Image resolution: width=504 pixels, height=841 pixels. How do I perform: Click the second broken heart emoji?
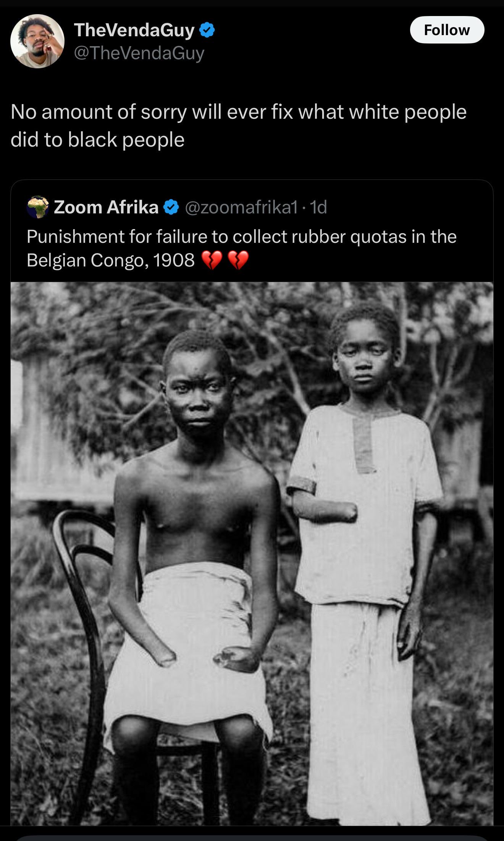[x=238, y=260]
